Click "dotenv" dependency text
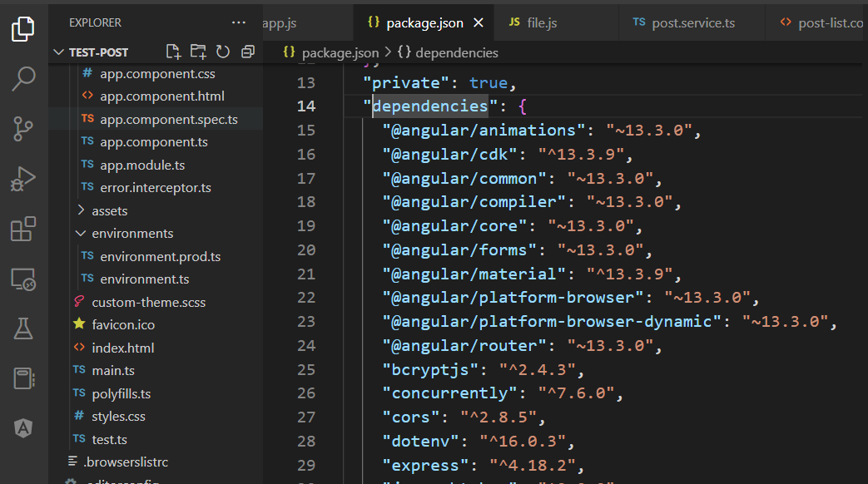 [420, 442]
